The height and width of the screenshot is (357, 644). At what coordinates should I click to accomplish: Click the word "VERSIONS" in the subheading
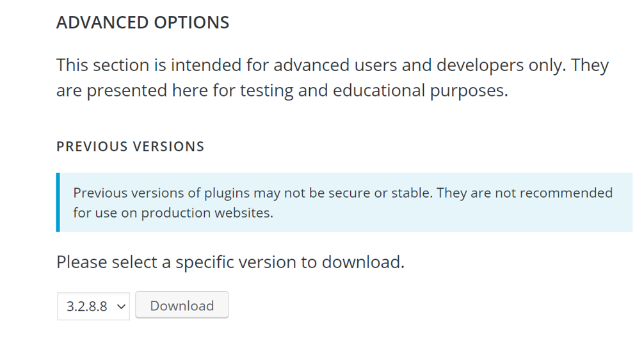168,147
